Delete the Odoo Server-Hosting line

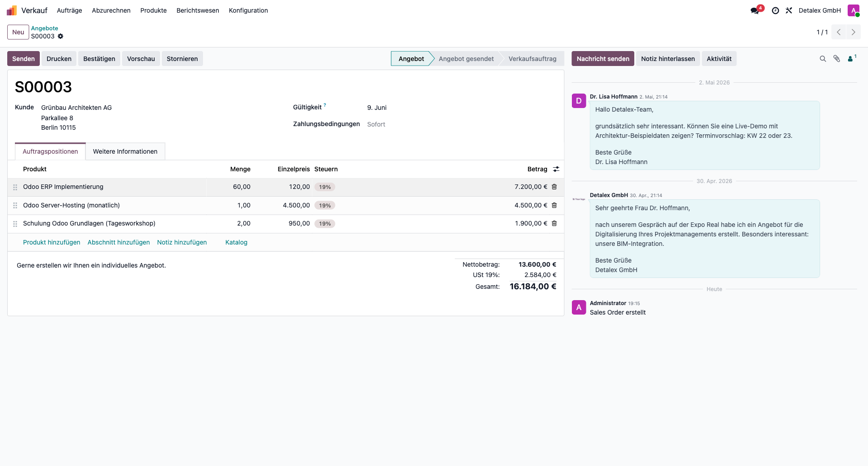[554, 205]
